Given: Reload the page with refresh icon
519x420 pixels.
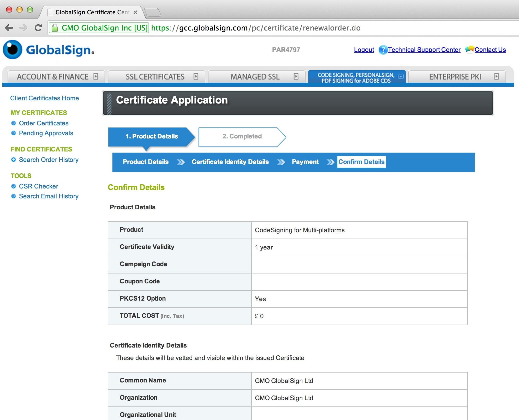Looking at the screenshot, I should click(x=38, y=28).
